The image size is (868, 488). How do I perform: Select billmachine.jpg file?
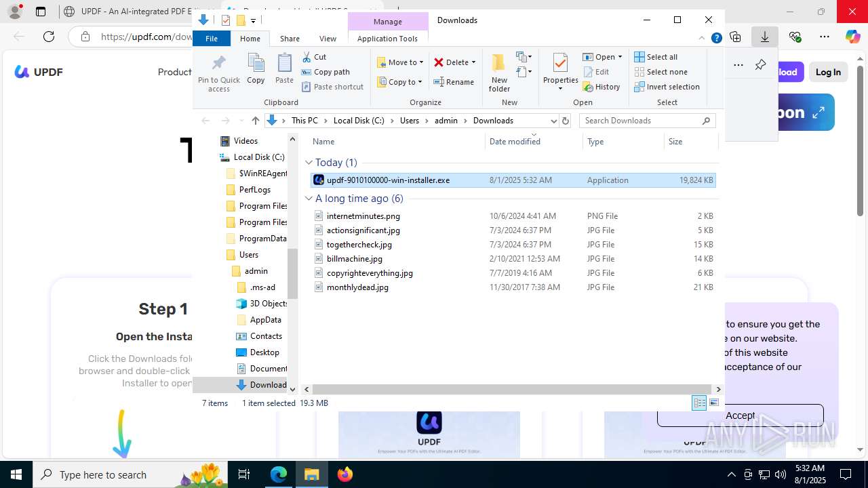coord(513,259)
